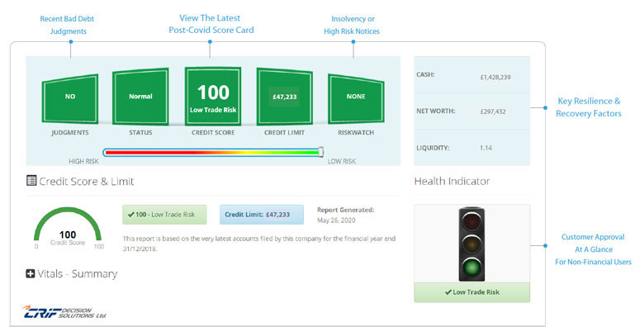Click the NET WORTH value £297,432
The height and width of the screenshot is (327, 644).
pos(493,111)
